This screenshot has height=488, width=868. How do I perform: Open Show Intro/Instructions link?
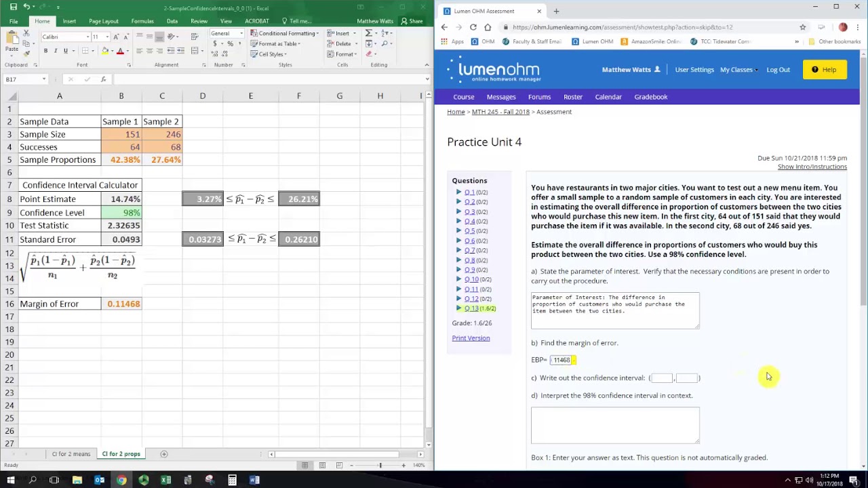pyautogui.click(x=812, y=167)
